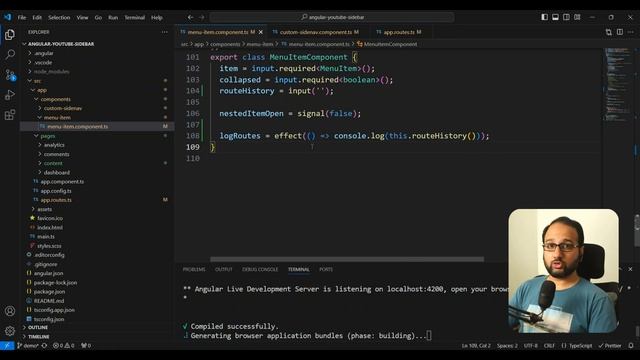Viewport: 640px width, 360px height.
Task: Open the Extensions view
Action: [10, 115]
